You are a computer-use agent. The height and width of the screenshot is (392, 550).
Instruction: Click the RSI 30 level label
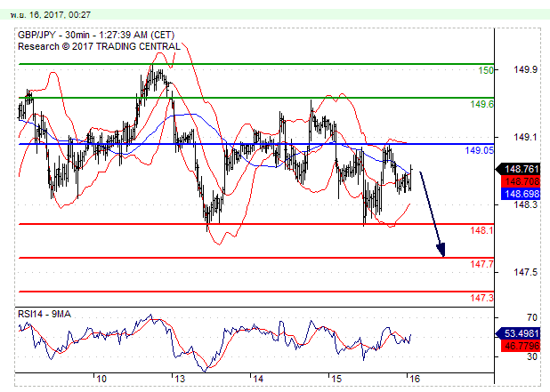(x=532, y=356)
